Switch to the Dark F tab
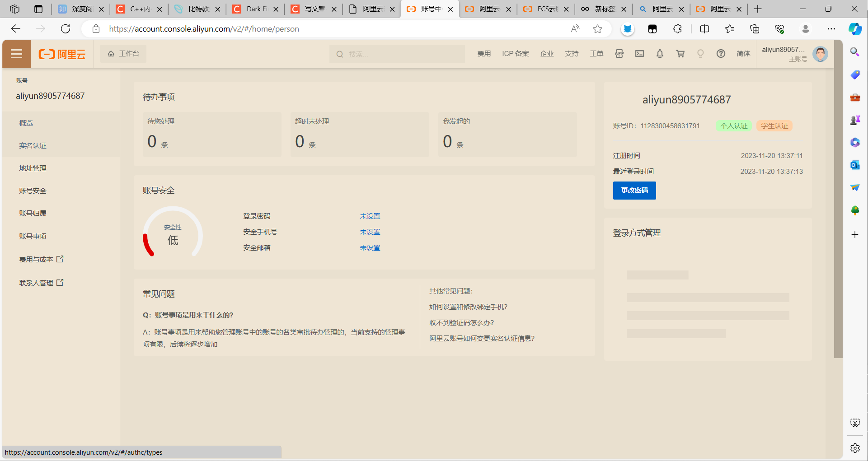The height and width of the screenshot is (461, 868). (x=256, y=9)
